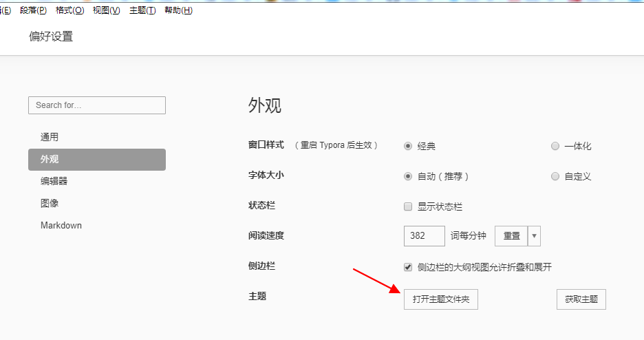Screen dimensions: 644x340
Task: Go to the Markdown settings category
Action: point(61,225)
